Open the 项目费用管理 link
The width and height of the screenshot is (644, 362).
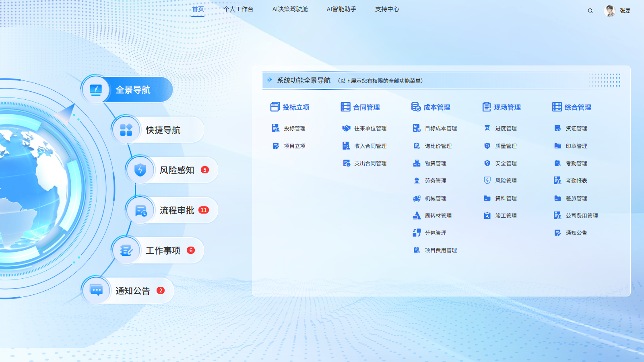(x=441, y=250)
